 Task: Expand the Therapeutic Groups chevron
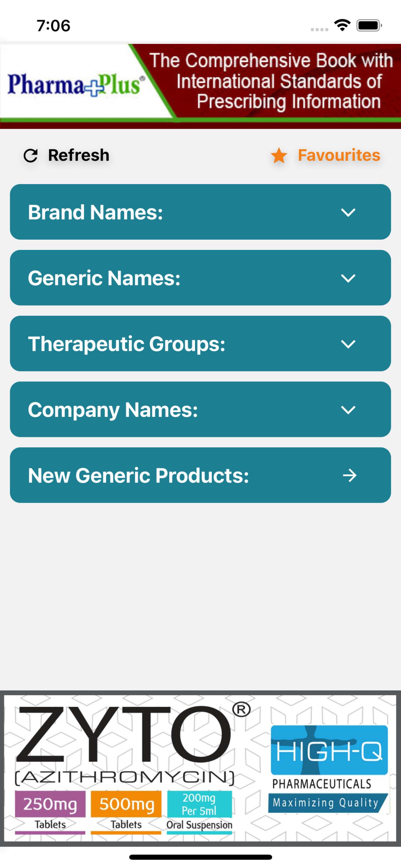[x=348, y=344]
